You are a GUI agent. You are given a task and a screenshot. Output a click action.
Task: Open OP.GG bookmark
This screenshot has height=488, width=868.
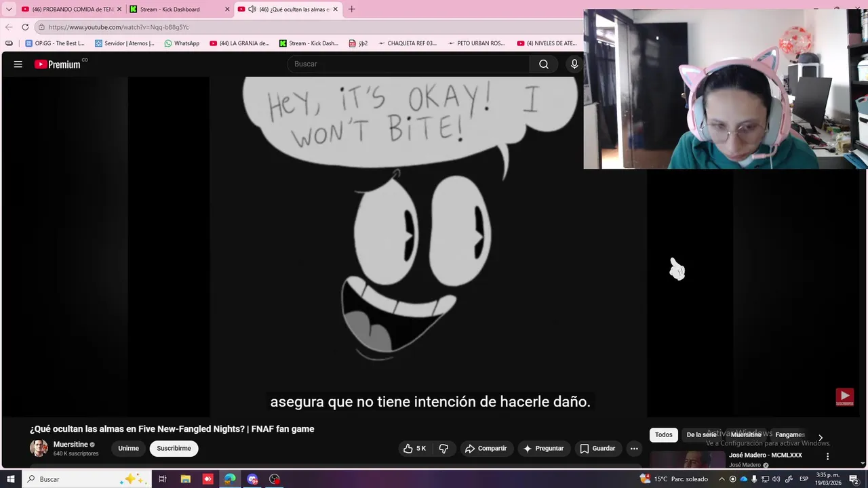pyautogui.click(x=55, y=43)
